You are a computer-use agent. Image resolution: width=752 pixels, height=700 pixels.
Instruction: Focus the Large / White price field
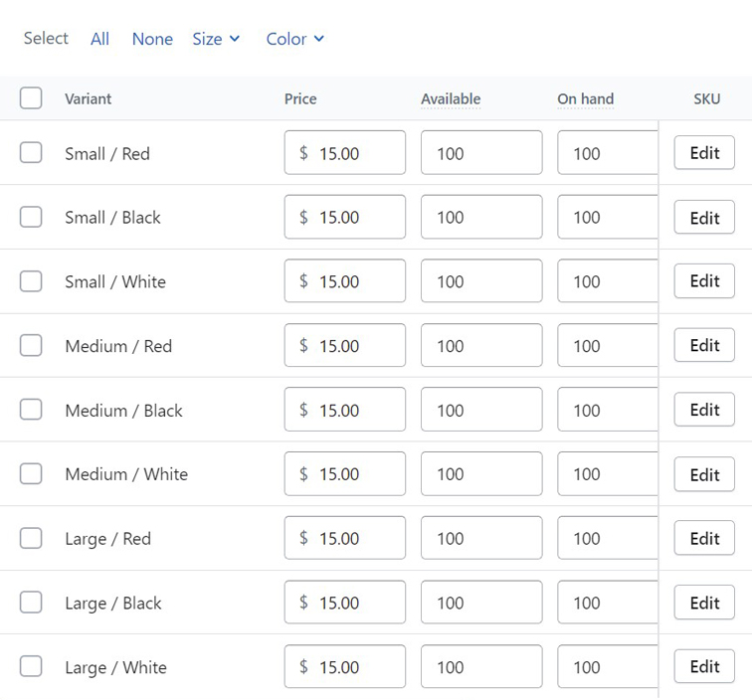click(345, 666)
